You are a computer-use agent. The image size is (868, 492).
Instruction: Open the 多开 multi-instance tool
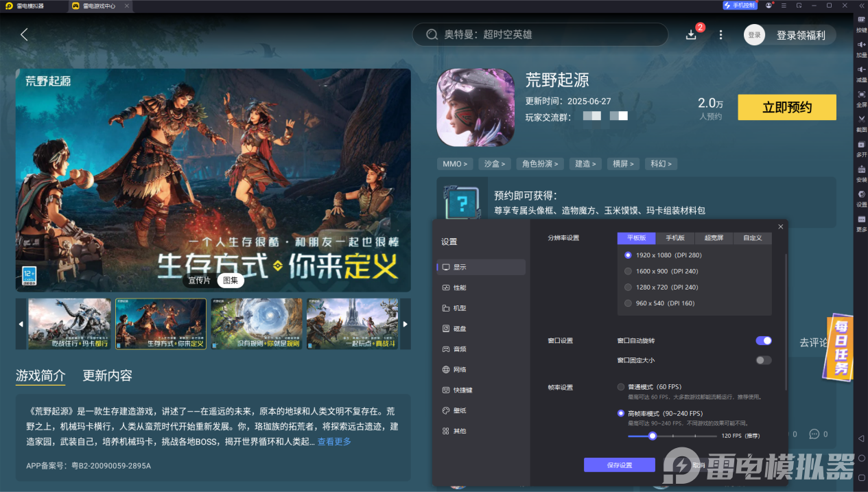[861, 148]
